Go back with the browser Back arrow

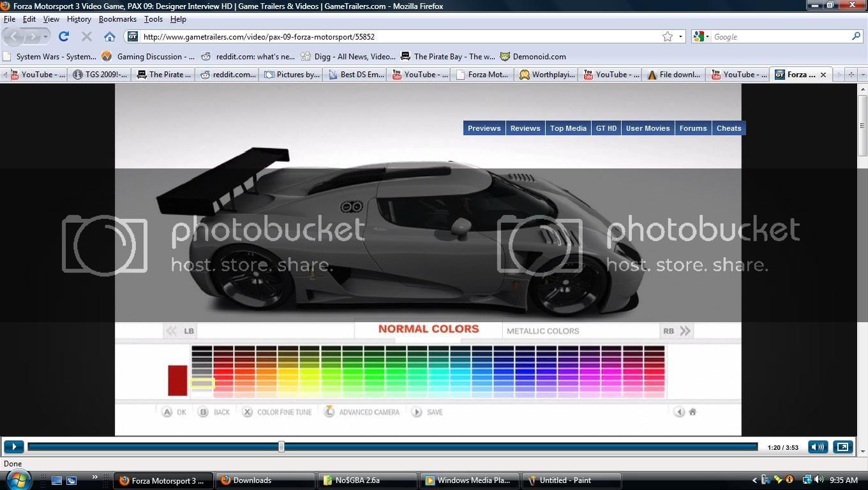coord(15,36)
